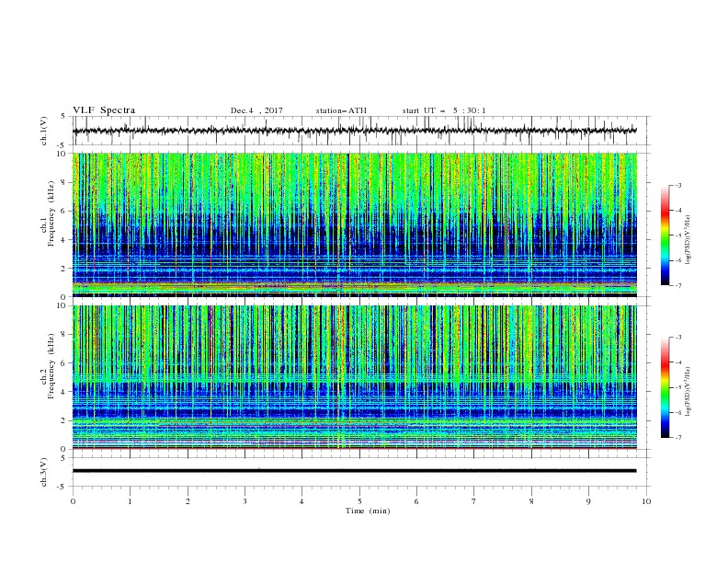
Task: Select the "Dec.4 , 2017" date text
Action: (x=256, y=110)
